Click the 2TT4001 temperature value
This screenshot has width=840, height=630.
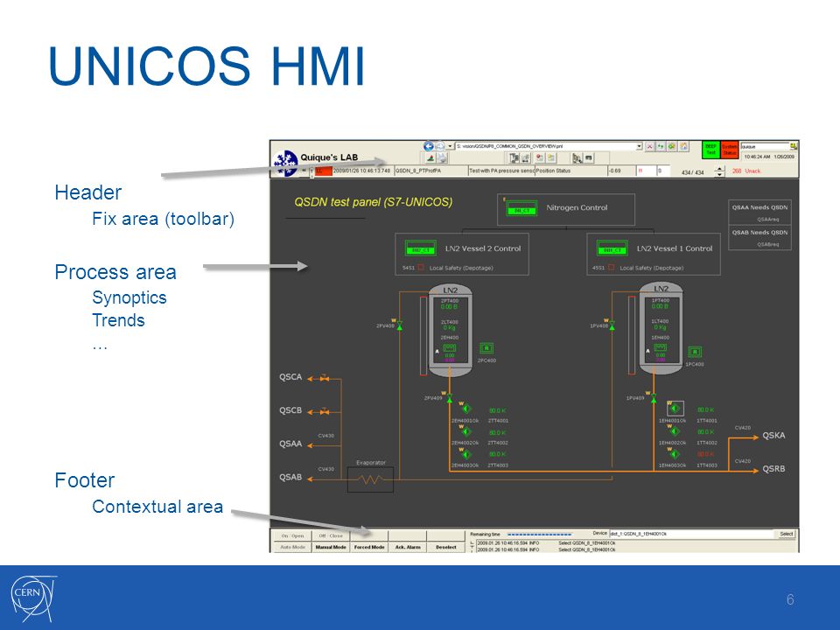[497, 410]
